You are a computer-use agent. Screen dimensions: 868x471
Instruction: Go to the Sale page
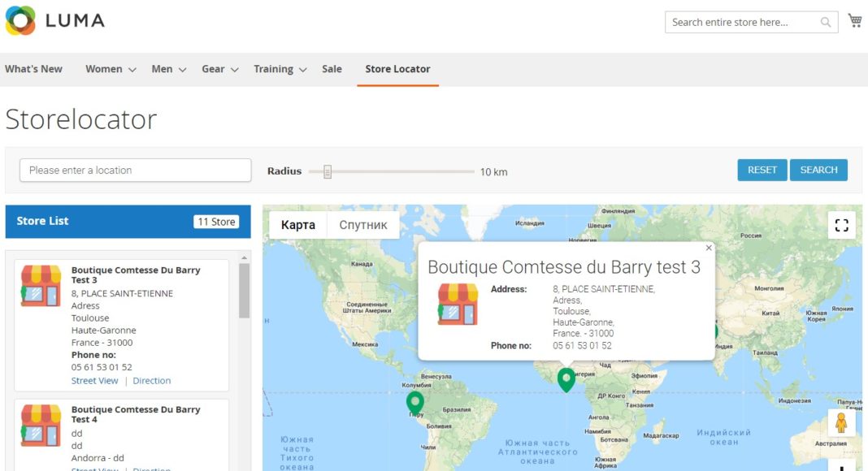332,69
